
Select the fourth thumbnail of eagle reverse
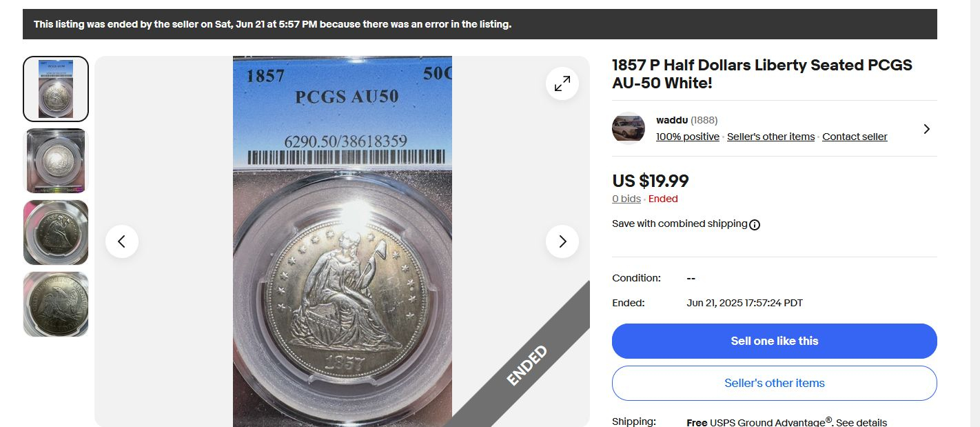pyautogui.click(x=56, y=304)
